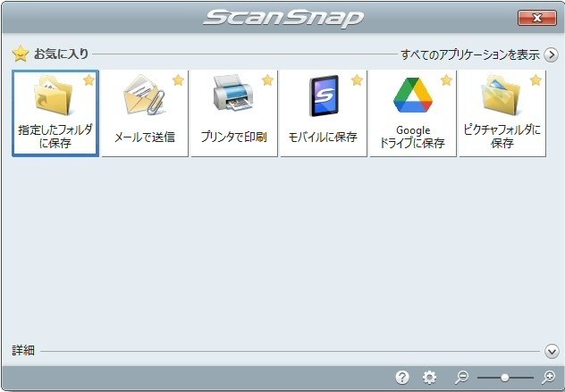The image size is (565, 392).
Task: Expand the 詳細 section chevron
Action: click(552, 351)
